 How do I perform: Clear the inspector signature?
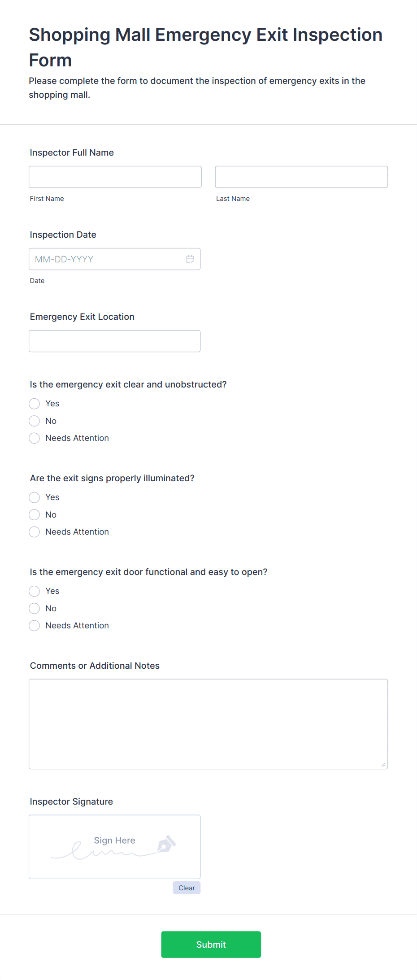pyautogui.click(x=186, y=888)
